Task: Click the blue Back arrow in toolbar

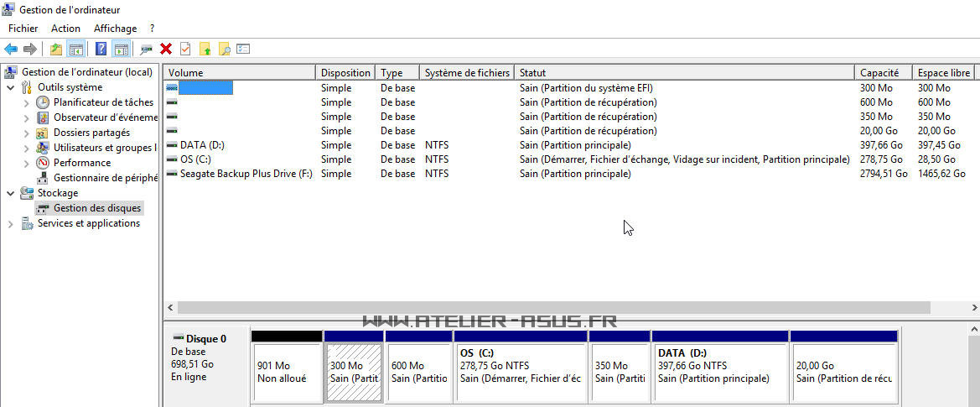Action: pyautogui.click(x=11, y=50)
